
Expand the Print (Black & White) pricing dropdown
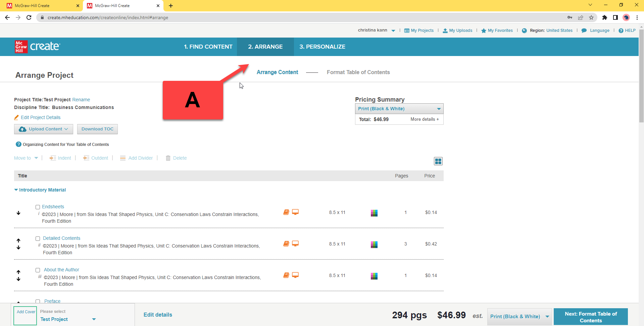point(399,109)
